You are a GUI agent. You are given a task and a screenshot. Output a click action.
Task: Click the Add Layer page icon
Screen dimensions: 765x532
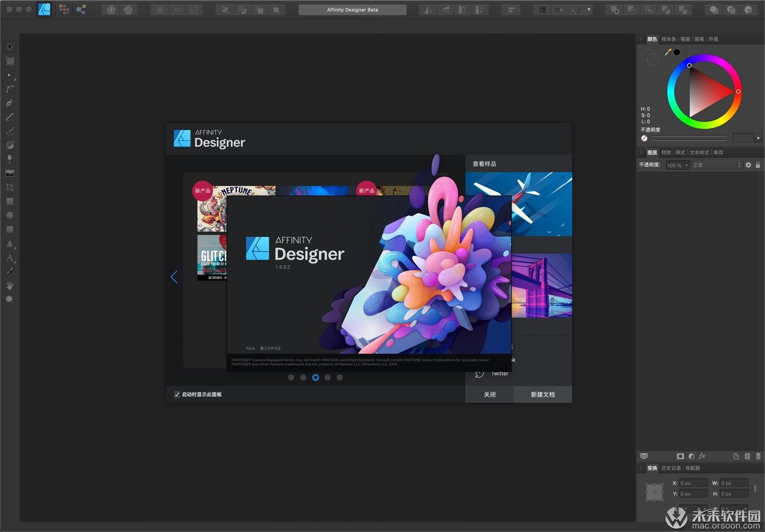[736, 456]
